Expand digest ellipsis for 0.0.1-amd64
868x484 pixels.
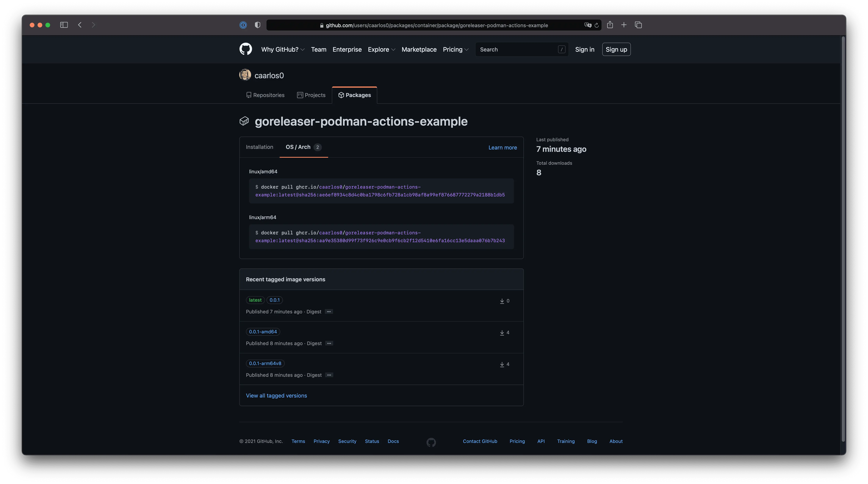pyautogui.click(x=329, y=343)
